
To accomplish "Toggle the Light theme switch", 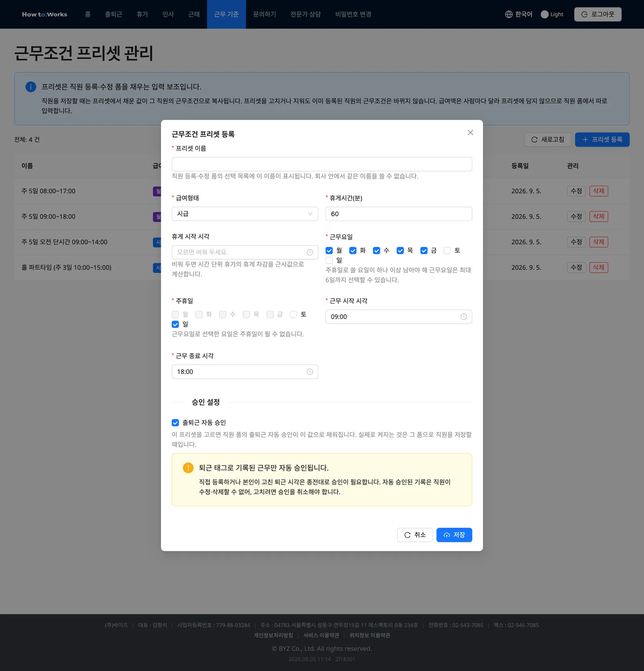I will tap(545, 14).
